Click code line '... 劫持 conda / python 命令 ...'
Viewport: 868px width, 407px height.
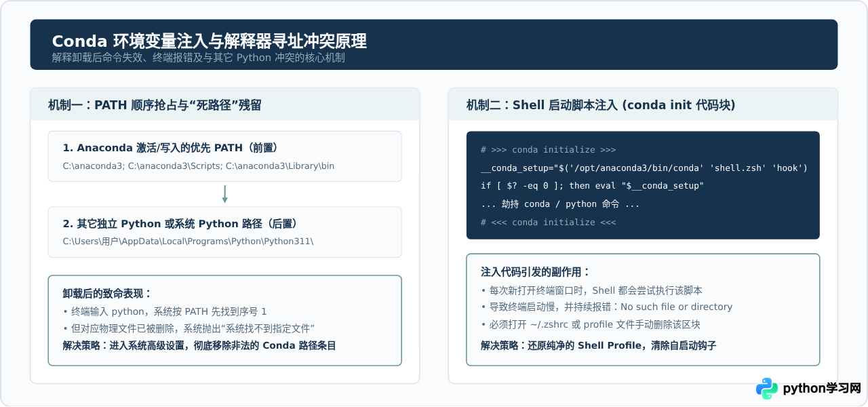(x=560, y=204)
